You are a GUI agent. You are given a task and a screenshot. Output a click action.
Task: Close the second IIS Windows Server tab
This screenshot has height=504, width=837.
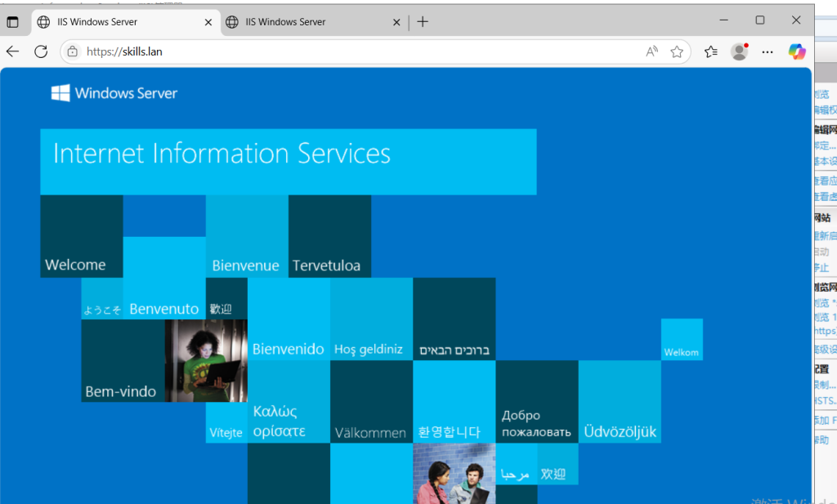[396, 22]
